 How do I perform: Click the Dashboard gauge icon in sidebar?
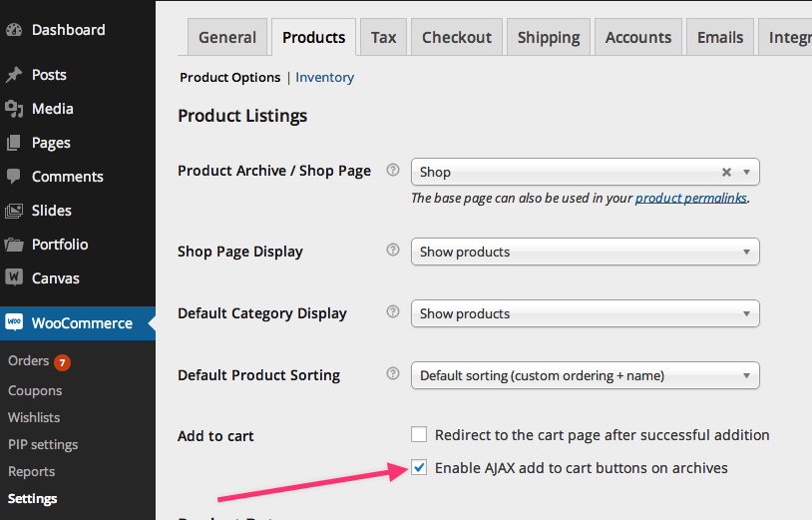coord(14,30)
